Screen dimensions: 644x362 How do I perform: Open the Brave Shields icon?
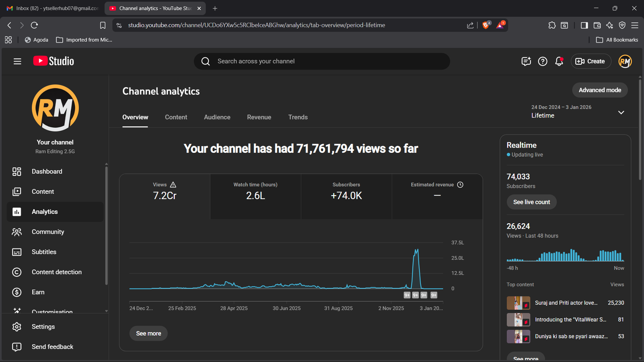(x=486, y=25)
